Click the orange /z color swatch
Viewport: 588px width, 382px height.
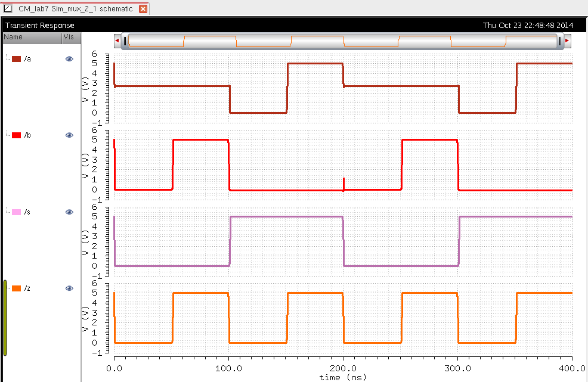pyautogui.click(x=17, y=288)
